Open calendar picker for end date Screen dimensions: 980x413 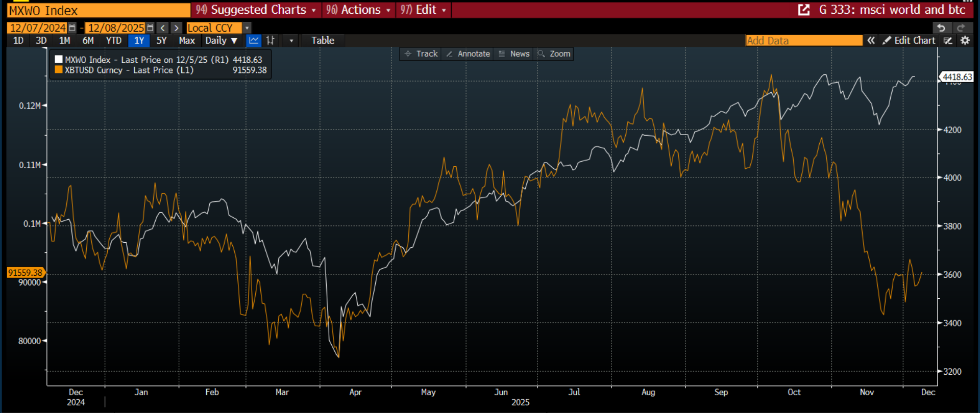click(x=150, y=28)
